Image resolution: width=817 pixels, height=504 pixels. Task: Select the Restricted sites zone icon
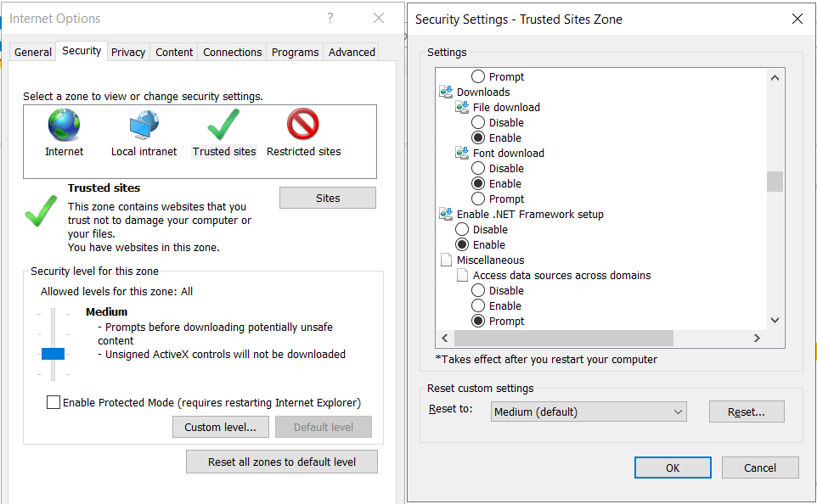pos(302,124)
